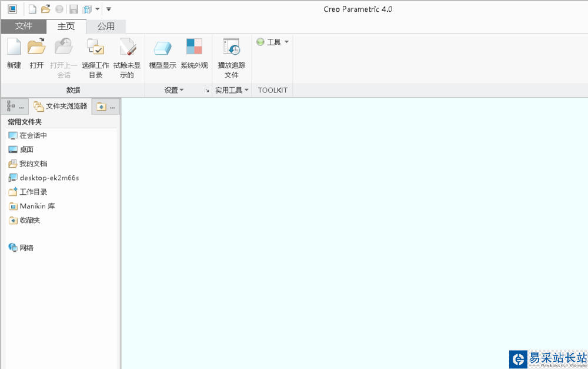
Task: Click the Creo application icon at top-left
Action: (x=12, y=9)
